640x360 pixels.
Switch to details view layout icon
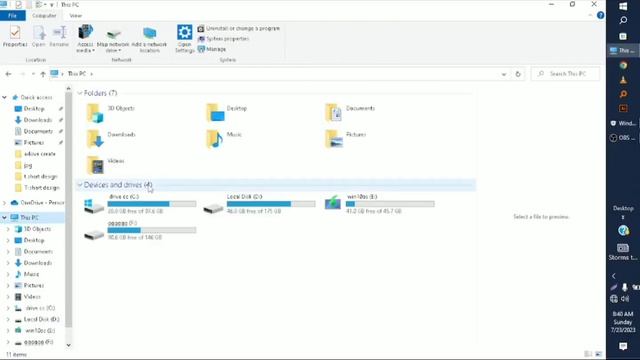588,354
